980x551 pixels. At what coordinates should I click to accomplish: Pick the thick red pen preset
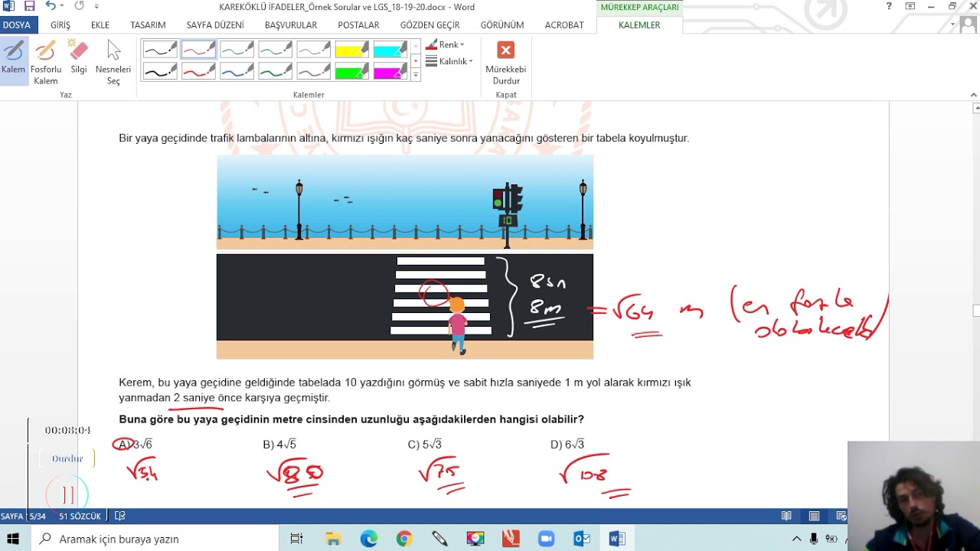click(x=198, y=70)
